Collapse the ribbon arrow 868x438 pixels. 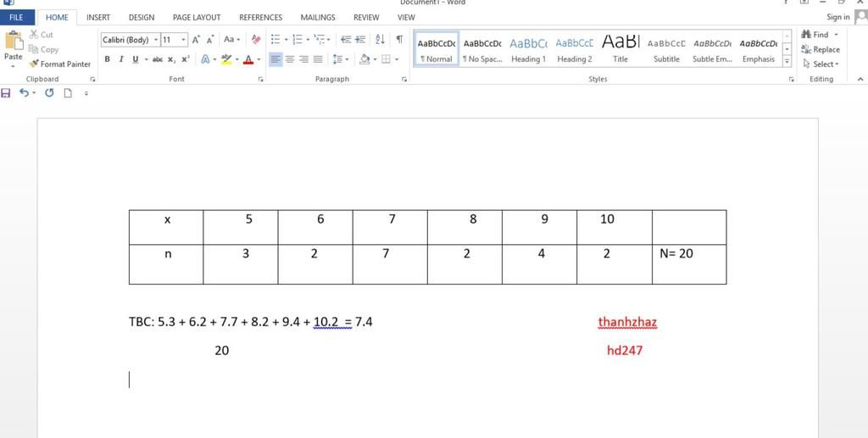(860, 80)
